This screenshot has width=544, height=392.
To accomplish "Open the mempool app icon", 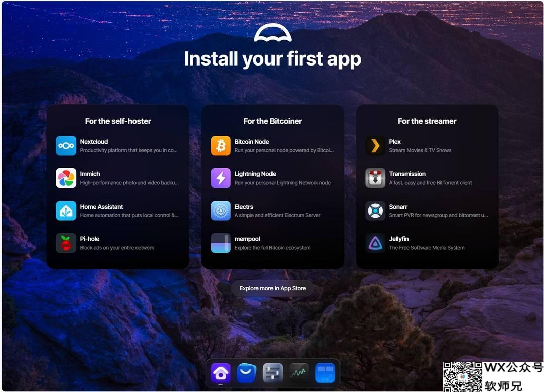I will [221, 243].
